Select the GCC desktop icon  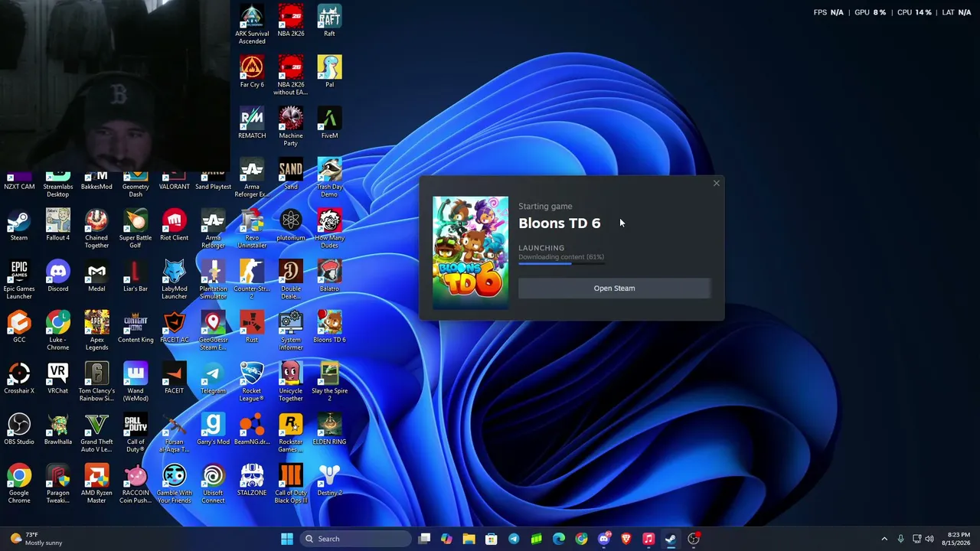click(19, 328)
